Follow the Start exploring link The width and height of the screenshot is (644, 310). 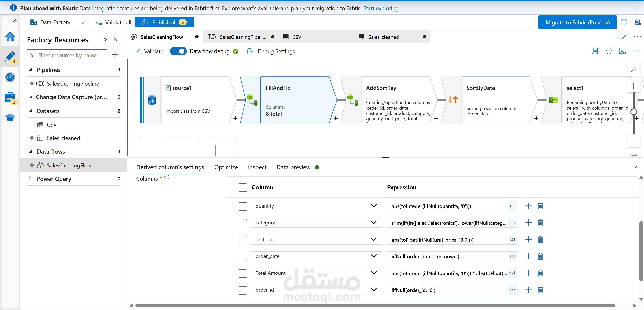pyautogui.click(x=380, y=8)
